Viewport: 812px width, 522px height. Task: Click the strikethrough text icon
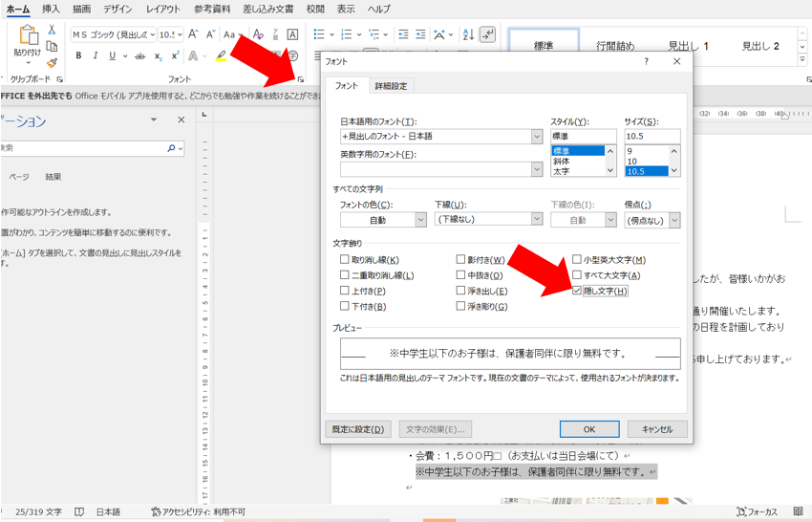139,56
